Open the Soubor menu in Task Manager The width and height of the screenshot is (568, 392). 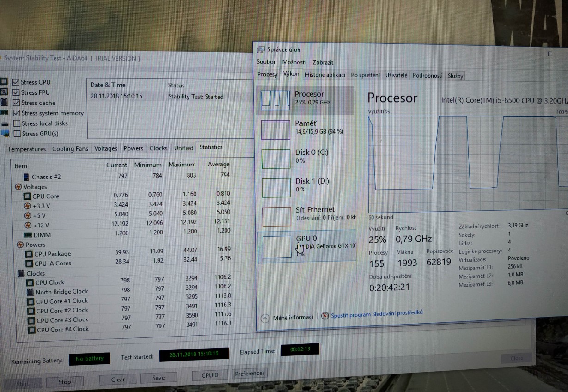[x=266, y=62]
